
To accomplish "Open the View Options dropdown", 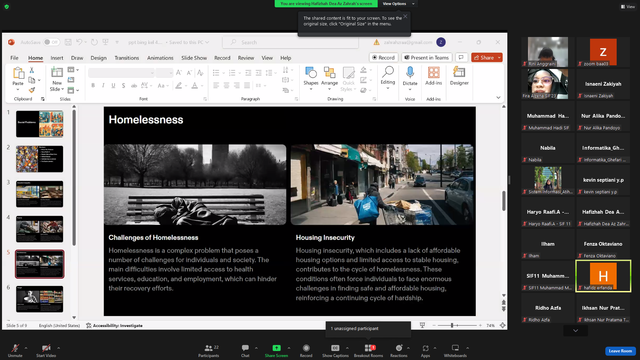I will pyautogui.click(x=398, y=4).
